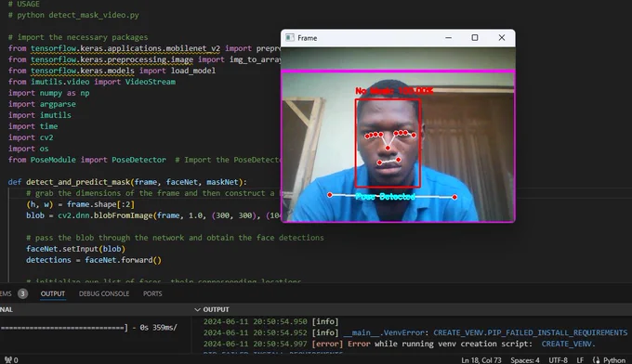The width and height of the screenshot is (632, 364).
Task: Click the forwarded ports antenna icon in status bar
Action: pyautogui.click(x=8, y=360)
